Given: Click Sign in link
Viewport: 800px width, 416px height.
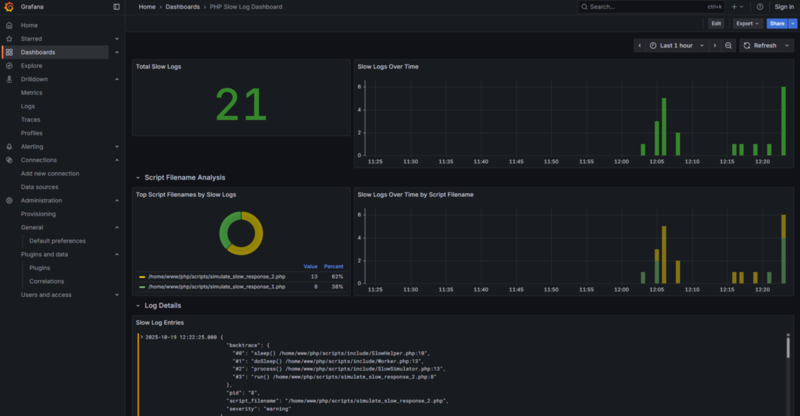Looking at the screenshot, I should click(784, 7).
